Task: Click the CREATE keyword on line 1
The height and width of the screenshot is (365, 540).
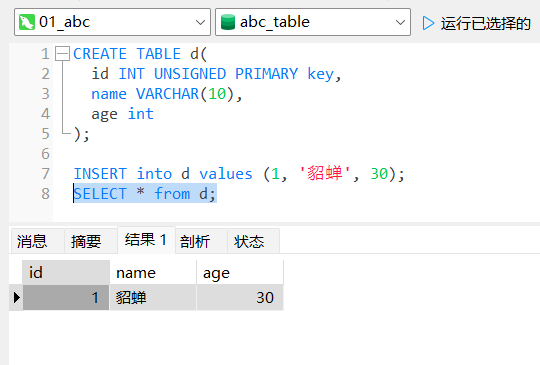Action: 100,54
